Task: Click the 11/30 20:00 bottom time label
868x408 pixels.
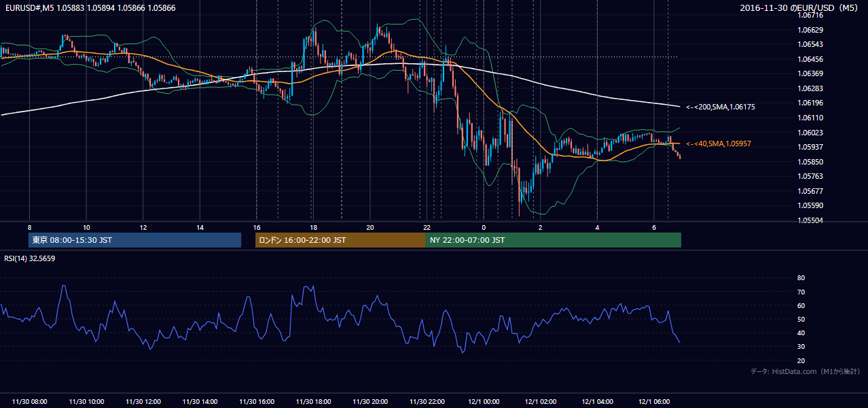Action: point(370,402)
